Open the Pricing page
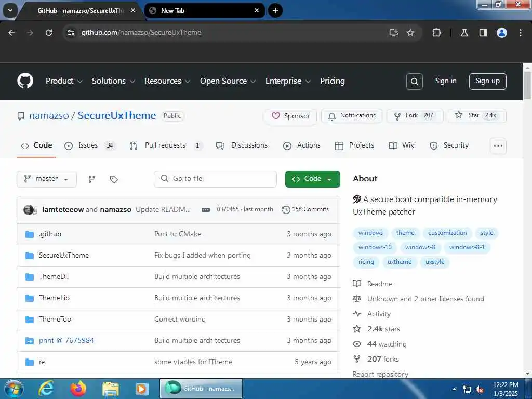Viewport: 532px width, 399px height. 332,81
